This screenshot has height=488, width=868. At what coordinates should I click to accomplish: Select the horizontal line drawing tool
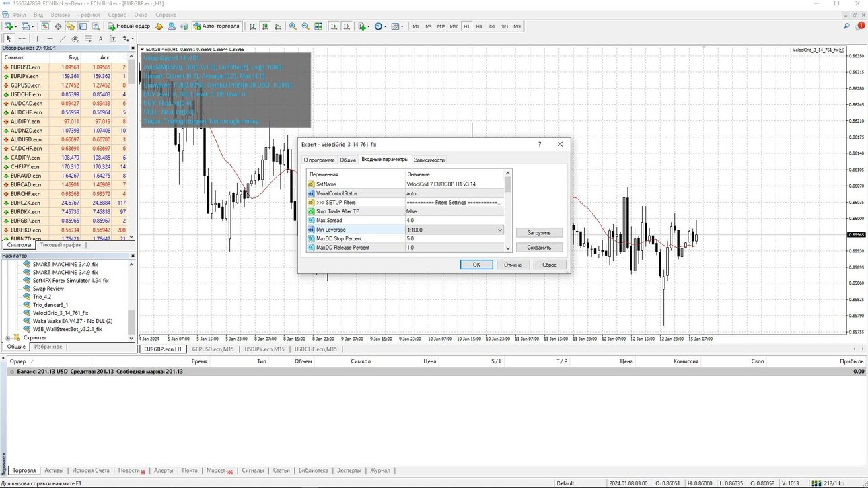coord(50,38)
